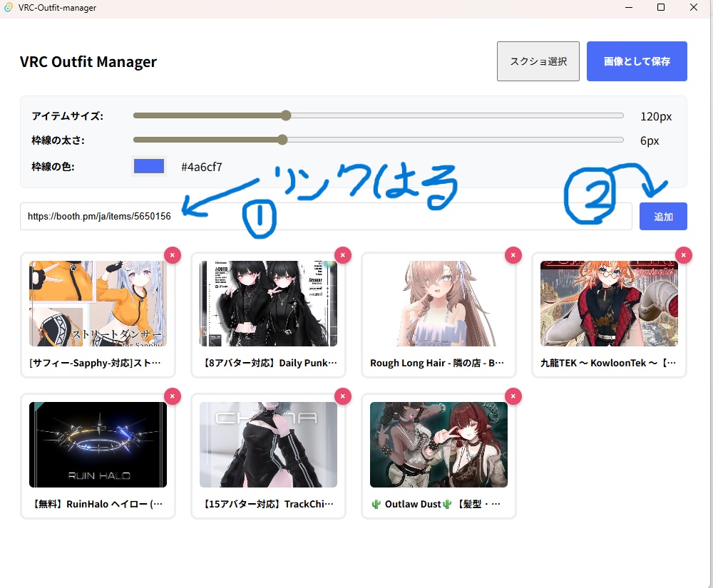Image resolution: width=713 pixels, height=588 pixels.
Task: Open the Sapphy street dancer thumbnail
Action: pos(98,303)
